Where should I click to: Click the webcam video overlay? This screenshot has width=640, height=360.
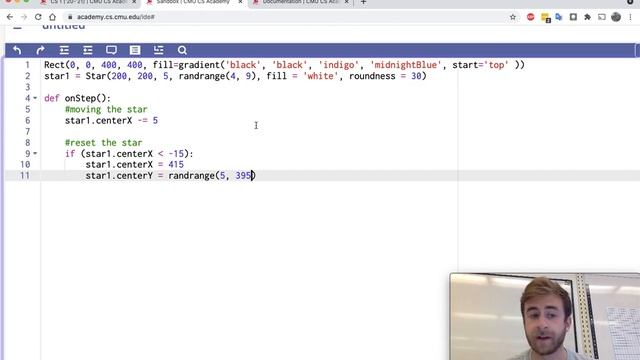pos(545,317)
